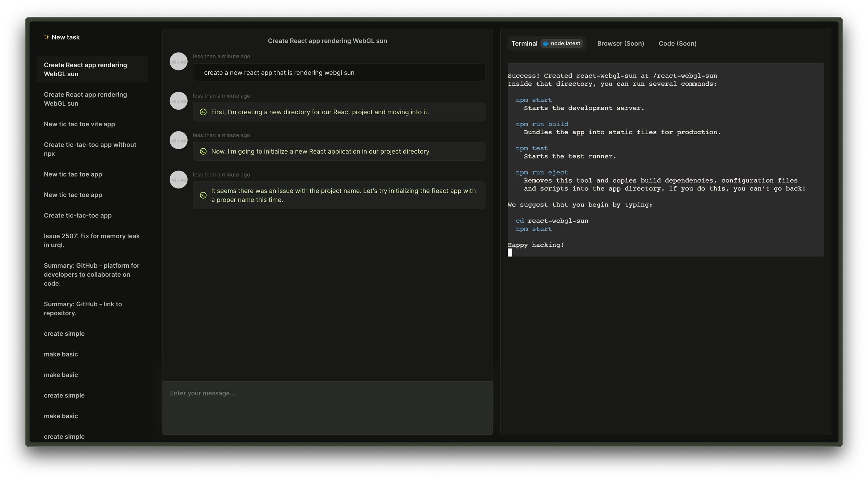Open the 'Summary: GitHub - link to repository' task

83,309
